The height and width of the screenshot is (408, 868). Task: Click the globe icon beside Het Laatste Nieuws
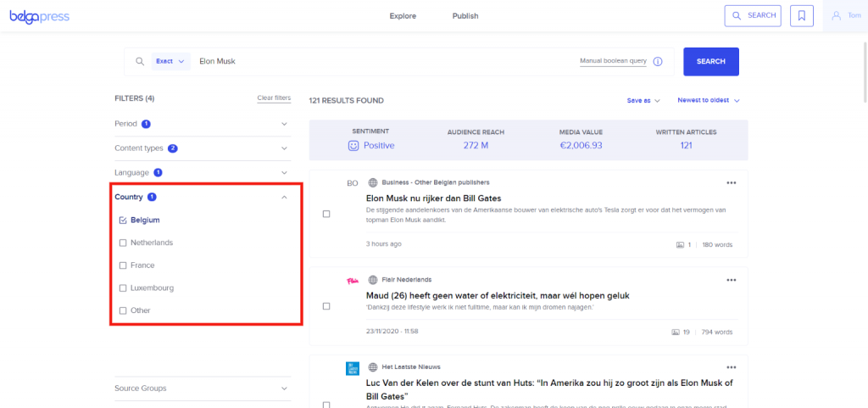373,367
